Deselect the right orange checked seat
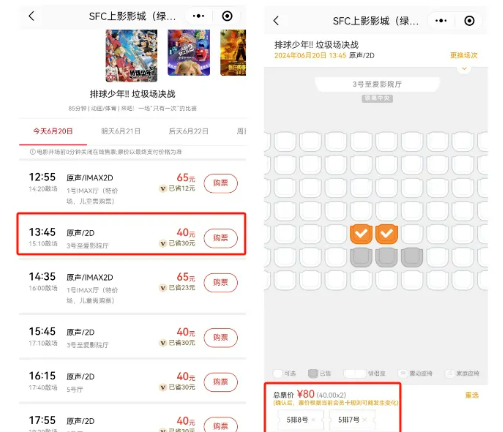This screenshot has height=432, width=503. coord(387,234)
